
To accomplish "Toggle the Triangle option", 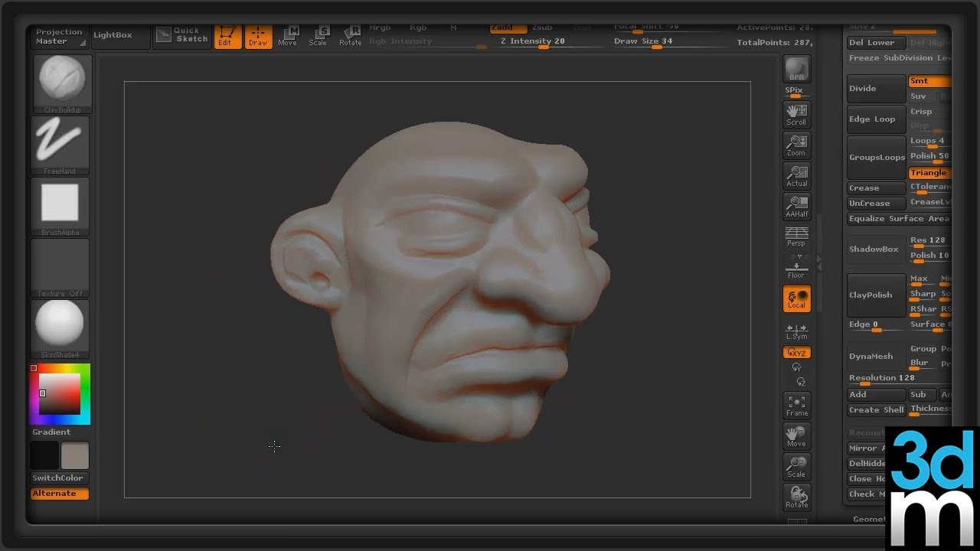I will click(x=929, y=173).
